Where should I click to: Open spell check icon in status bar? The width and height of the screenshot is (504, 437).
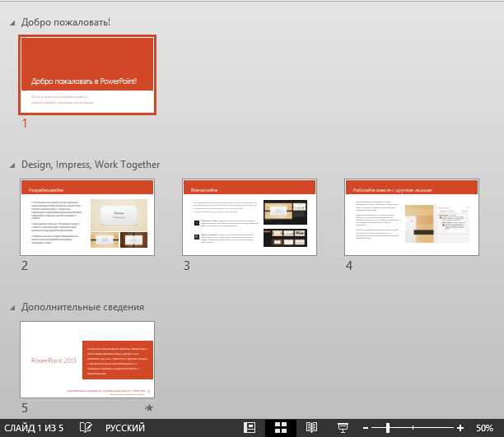click(x=86, y=428)
